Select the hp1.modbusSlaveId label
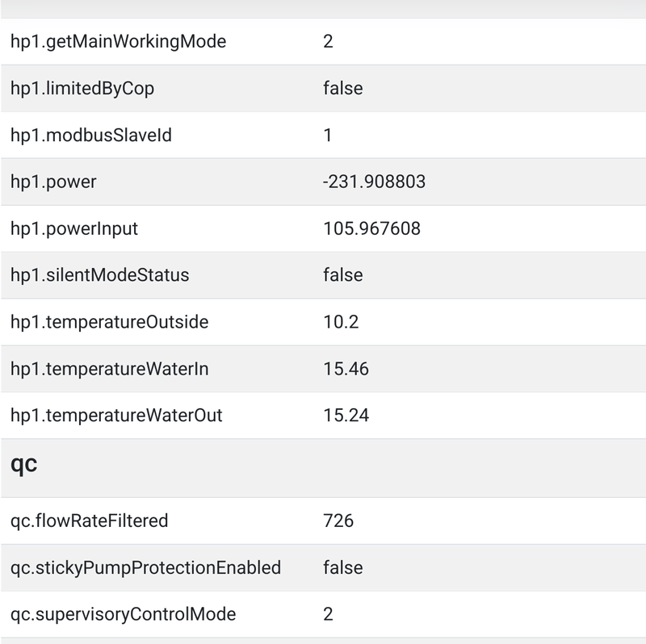Screen dimensions: 646x644 pos(91,135)
